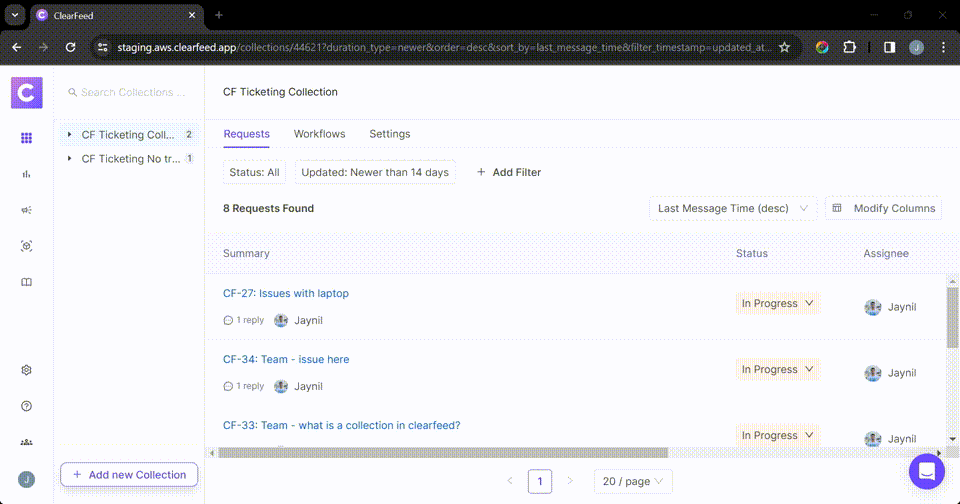Image resolution: width=960 pixels, height=504 pixels.
Task: Open status dropdown for CF-27
Action: [x=777, y=304]
